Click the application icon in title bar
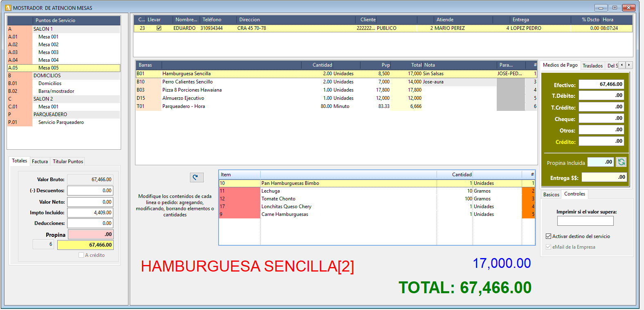644x310 pixels. tap(8, 8)
